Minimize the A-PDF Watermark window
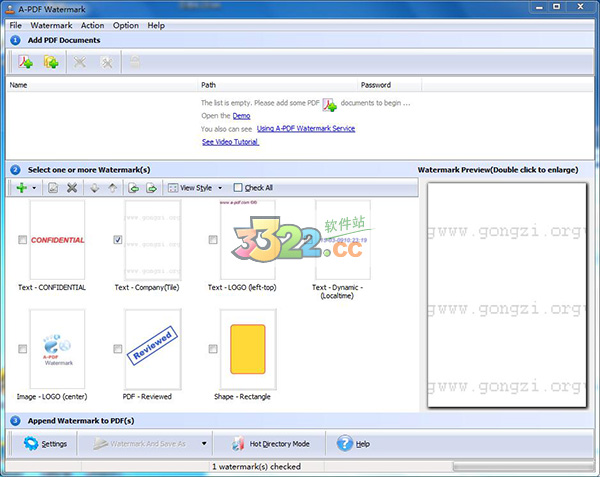600x477 pixels. click(x=539, y=7)
